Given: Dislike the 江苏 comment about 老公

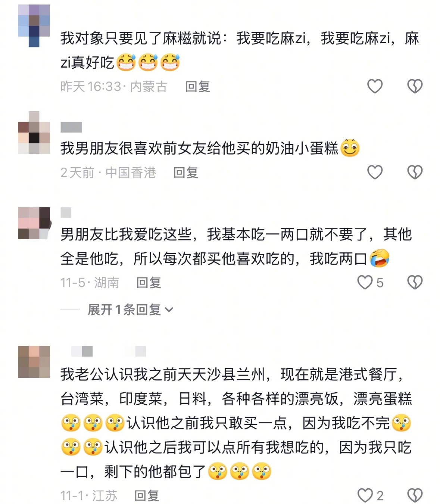Looking at the screenshot, I should click(x=415, y=495).
